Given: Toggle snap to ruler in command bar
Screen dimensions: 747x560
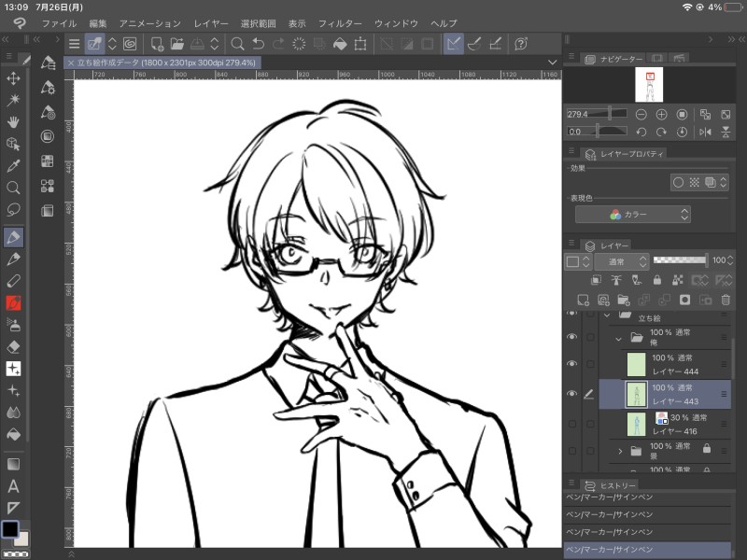Looking at the screenshot, I should click(454, 44).
